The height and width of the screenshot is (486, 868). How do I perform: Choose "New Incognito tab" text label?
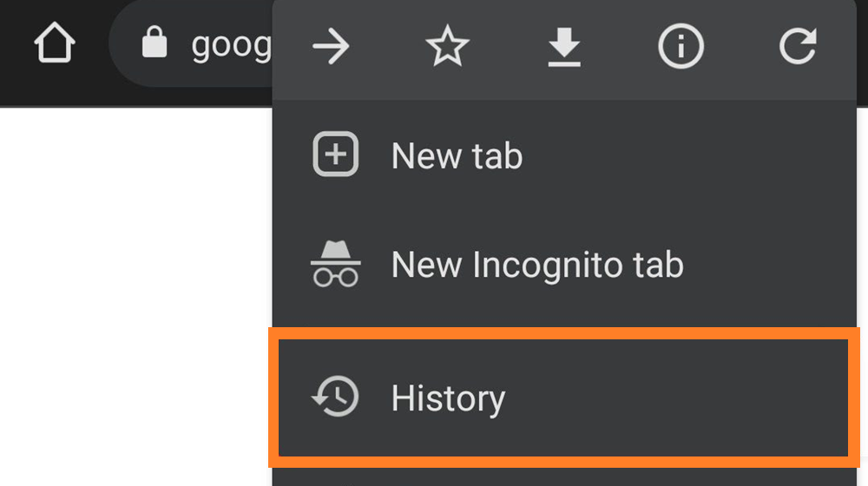[537, 265]
